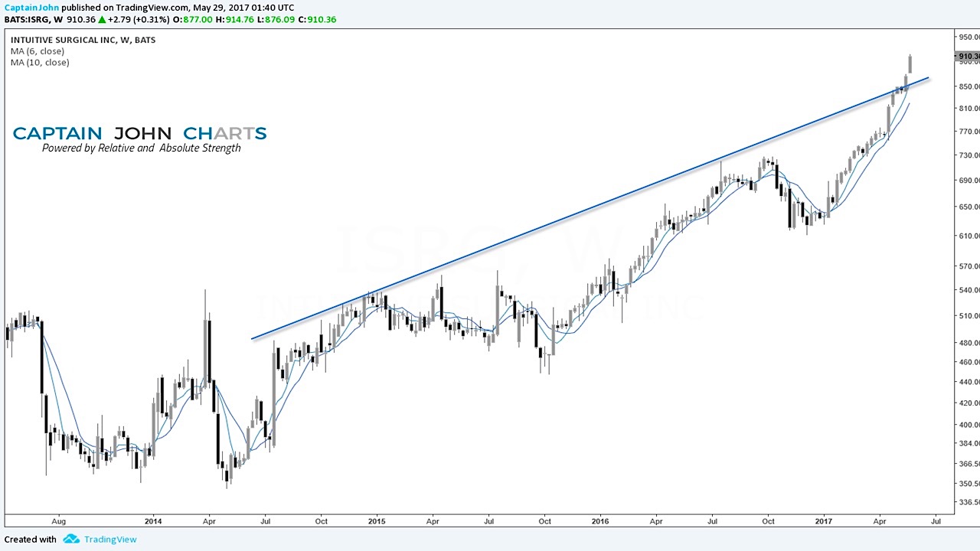Image resolution: width=980 pixels, height=551 pixels.
Task: Select the MA (10, close) indicator label
Action: (x=40, y=63)
